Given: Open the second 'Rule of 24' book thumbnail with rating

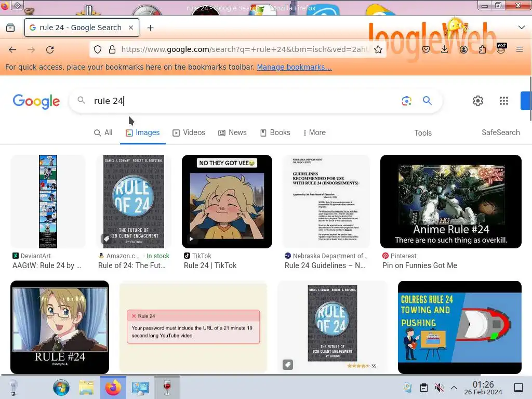Looking at the screenshot, I should (x=332, y=327).
